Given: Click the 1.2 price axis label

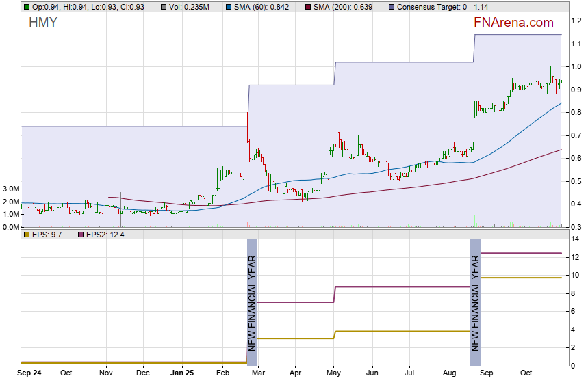Looking at the screenshot, I should pos(577,21).
